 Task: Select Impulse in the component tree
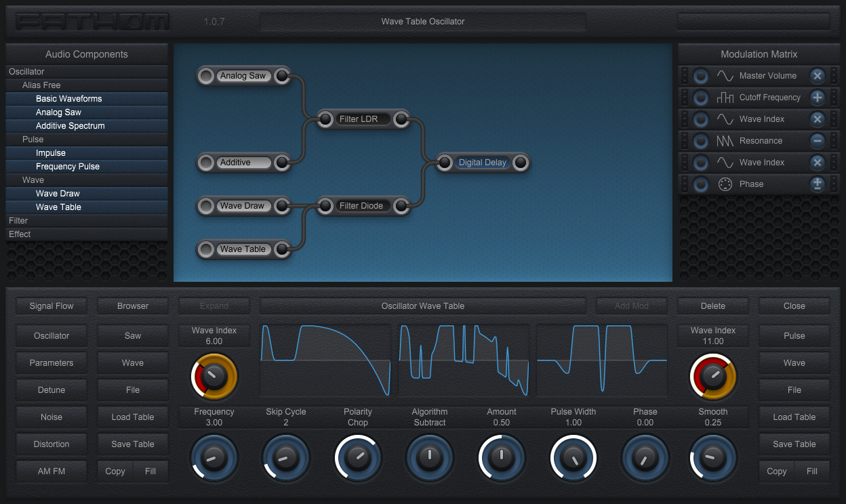point(87,153)
